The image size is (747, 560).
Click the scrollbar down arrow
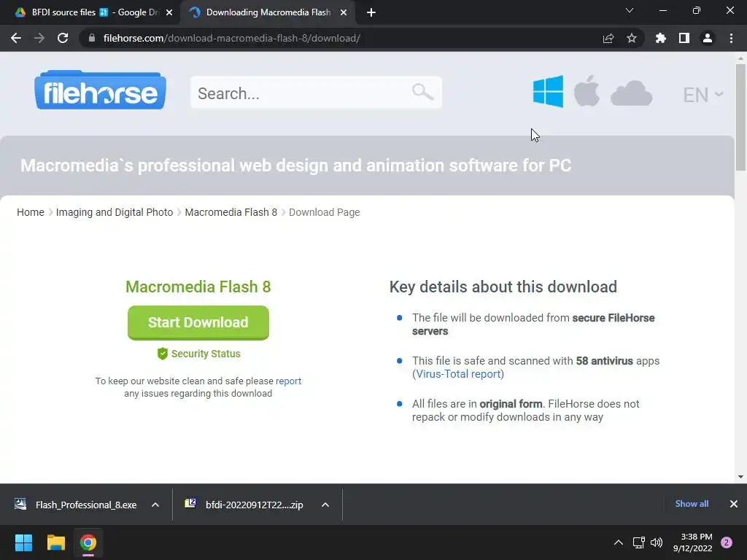click(740, 477)
